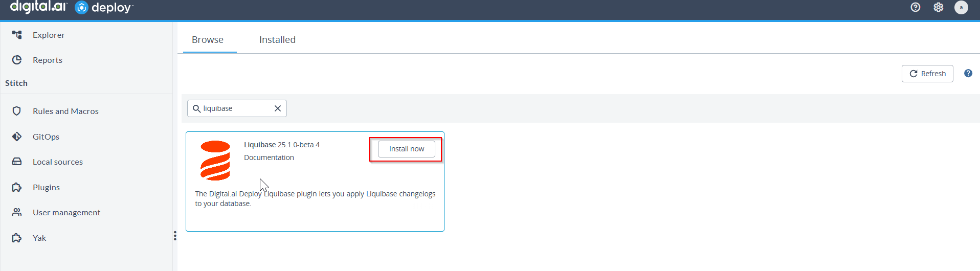The image size is (980, 271).
Task: Open the user avatar menu
Action: click(x=961, y=7)
